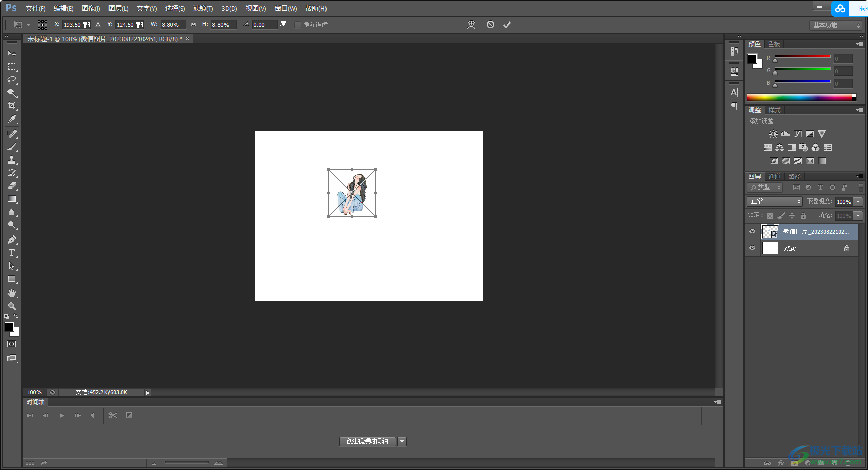The height and width of the screenshot is (470, 868).
Task: Select the Rectangular Marquee tool
Action: click(x=12, y=66)
